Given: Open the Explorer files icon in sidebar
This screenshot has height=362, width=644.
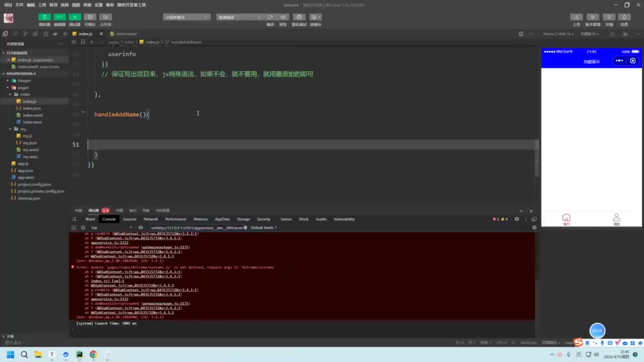Looking at the screenshot, I should coord(5,34).
